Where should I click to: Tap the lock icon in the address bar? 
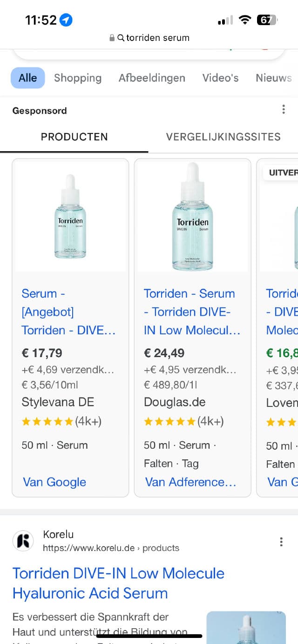(x=112, y=38)
